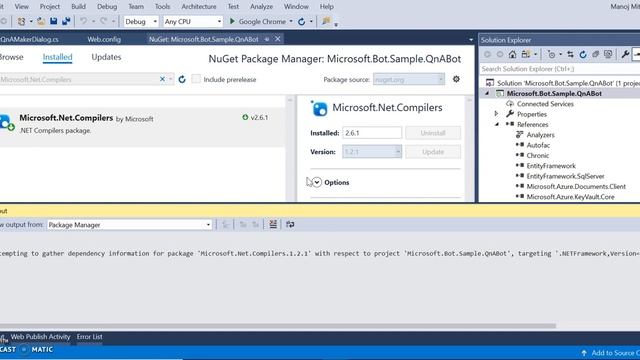The width and height of the screenshot is (640, 360).
Task: Click Solution Explorer Home icon
Action: (x=512, y=54)
